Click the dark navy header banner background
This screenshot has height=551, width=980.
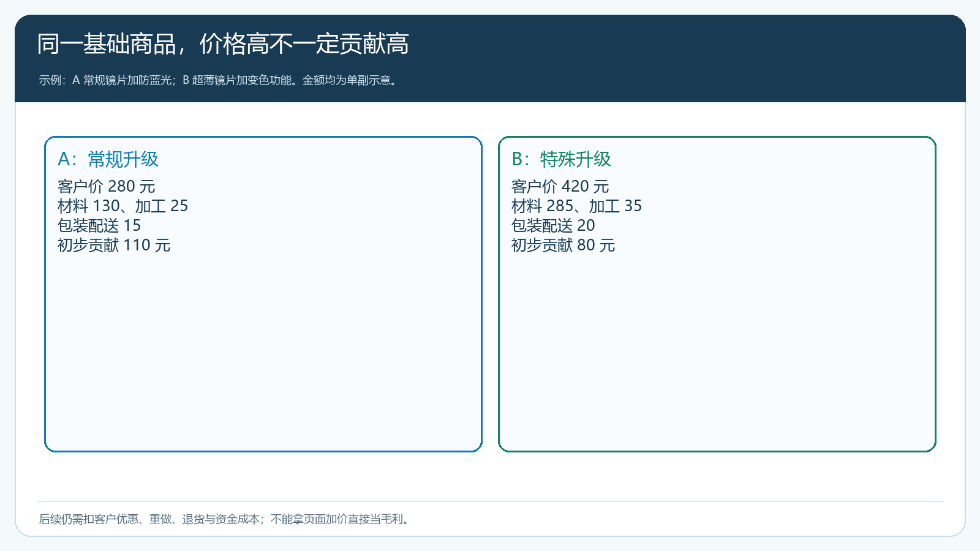pyautogui.click(x=674, y=58)
